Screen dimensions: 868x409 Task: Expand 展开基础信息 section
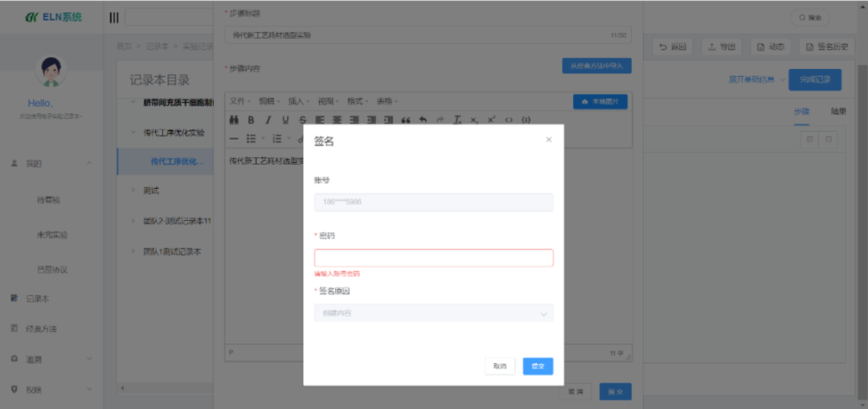click(x=755, y=80)
